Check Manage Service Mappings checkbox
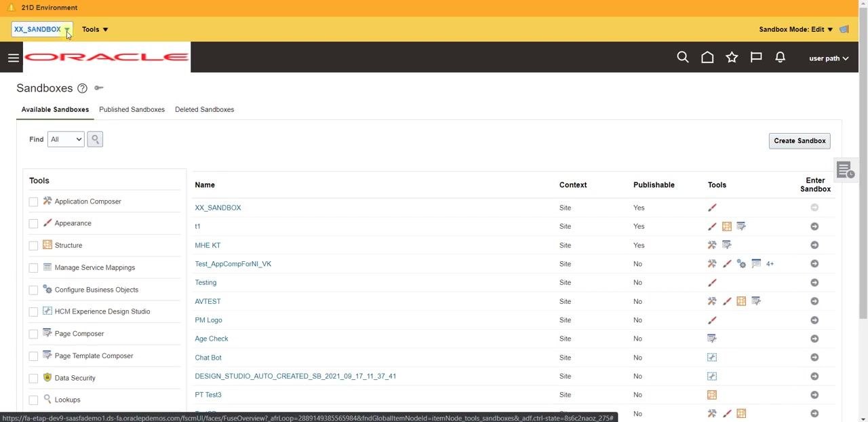The image size is (868, 422). [x=33, y=268]
